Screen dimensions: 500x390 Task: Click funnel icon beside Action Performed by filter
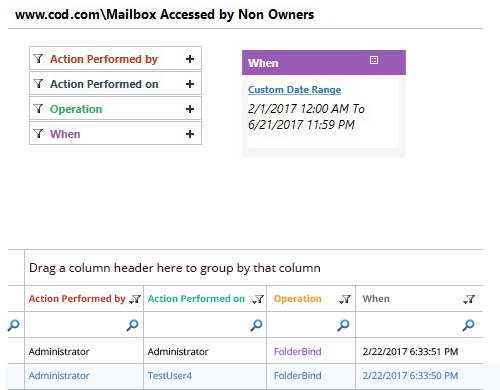point(38,59)
